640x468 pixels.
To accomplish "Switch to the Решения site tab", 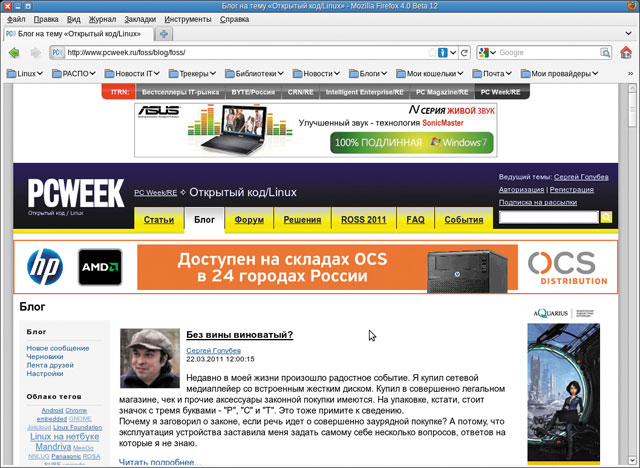I will coord(302,220).
